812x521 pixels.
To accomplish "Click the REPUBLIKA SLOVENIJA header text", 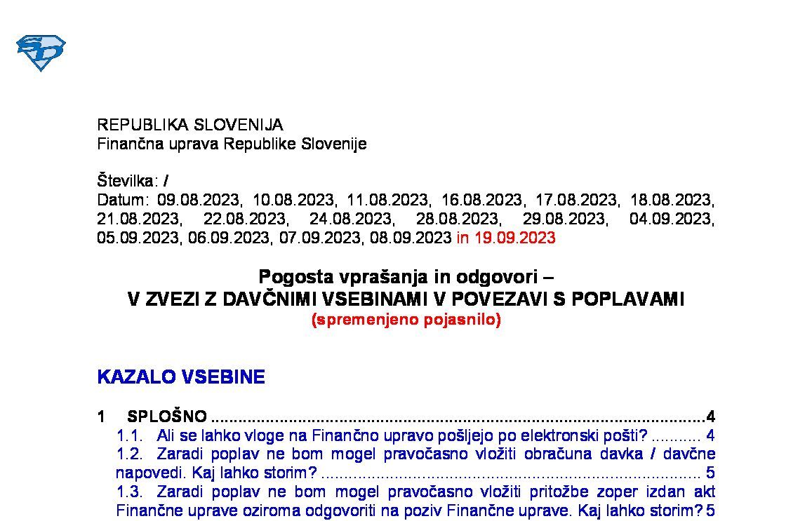I will pos(189,126).
